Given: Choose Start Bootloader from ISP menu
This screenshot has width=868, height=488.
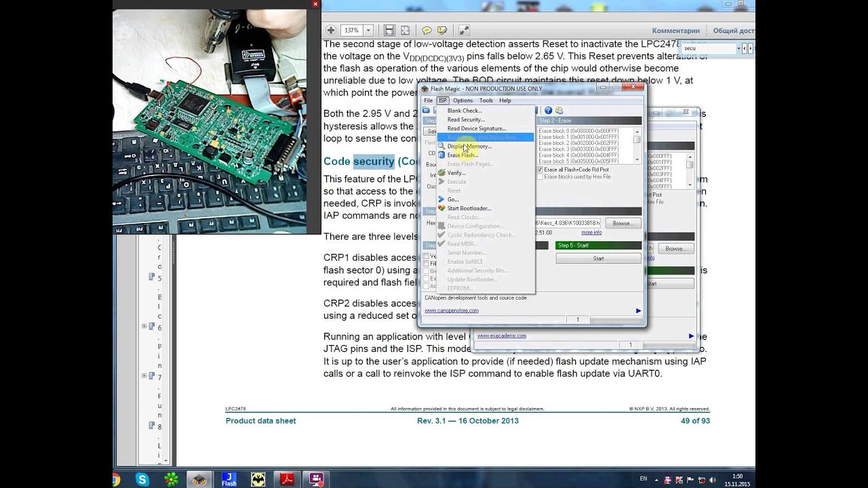Looking at the screenshot, I should (x=486, y=208).
